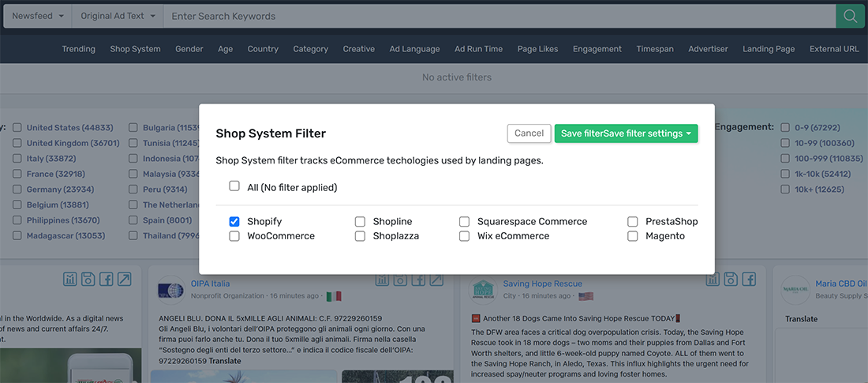Open Ad Language filter menu
The image size is (868, 383).
[x=414, y=49]
